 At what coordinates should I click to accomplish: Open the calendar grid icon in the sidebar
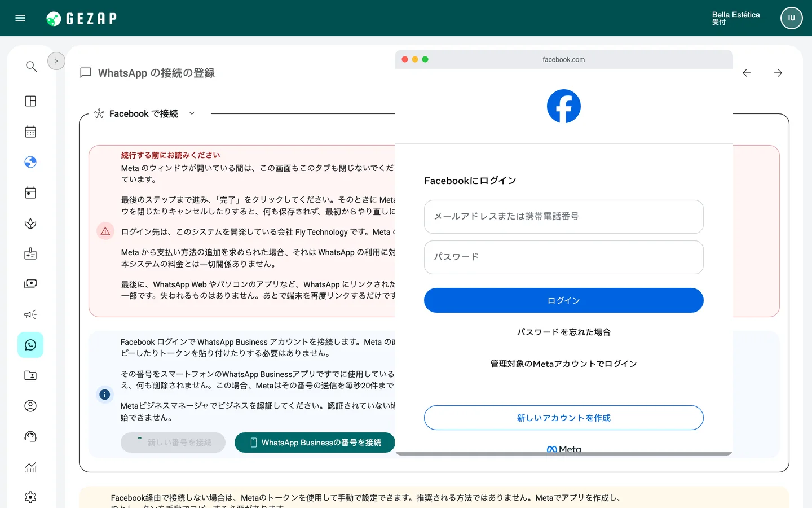pyautogui.click(x=30, y=132)
